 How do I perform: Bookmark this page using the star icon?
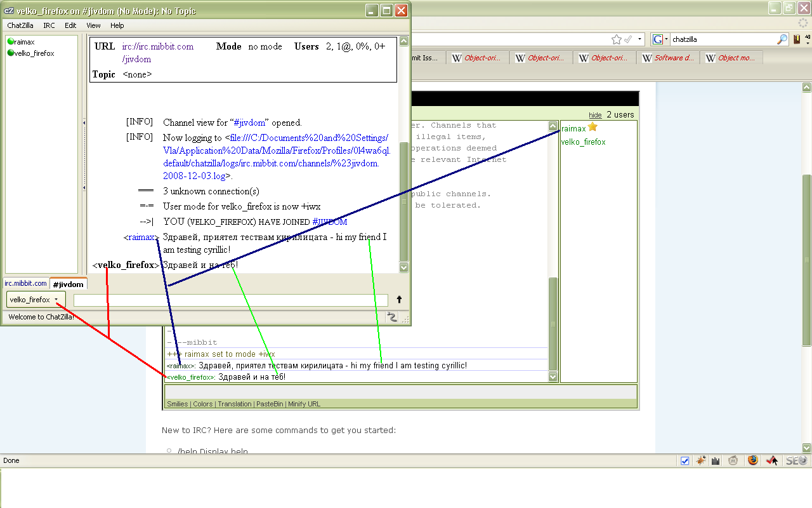616,39
